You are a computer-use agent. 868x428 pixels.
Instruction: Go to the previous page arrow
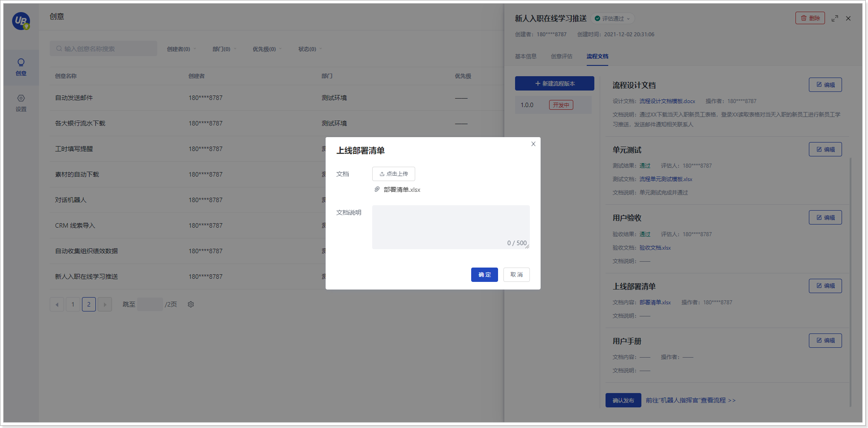coord(57,304)
